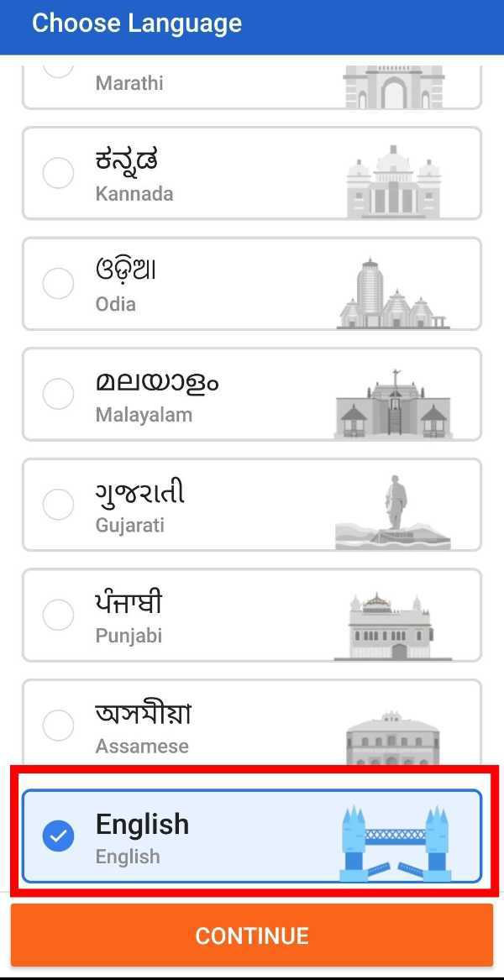The width and height of the screenshot is (504, 980).
Task: Choose the Marathi language label
Action: (129, 83)
